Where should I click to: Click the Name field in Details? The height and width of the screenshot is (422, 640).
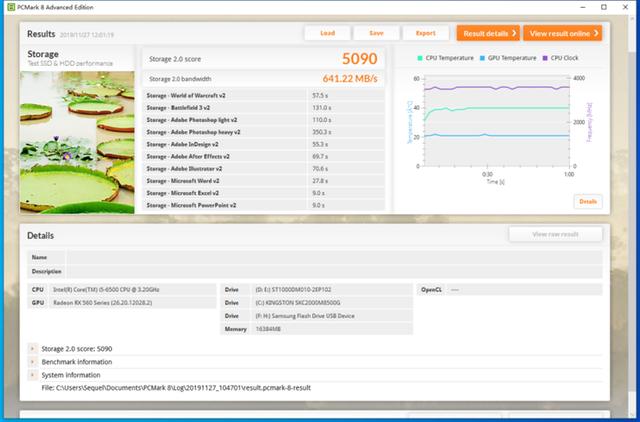[334, 257]
